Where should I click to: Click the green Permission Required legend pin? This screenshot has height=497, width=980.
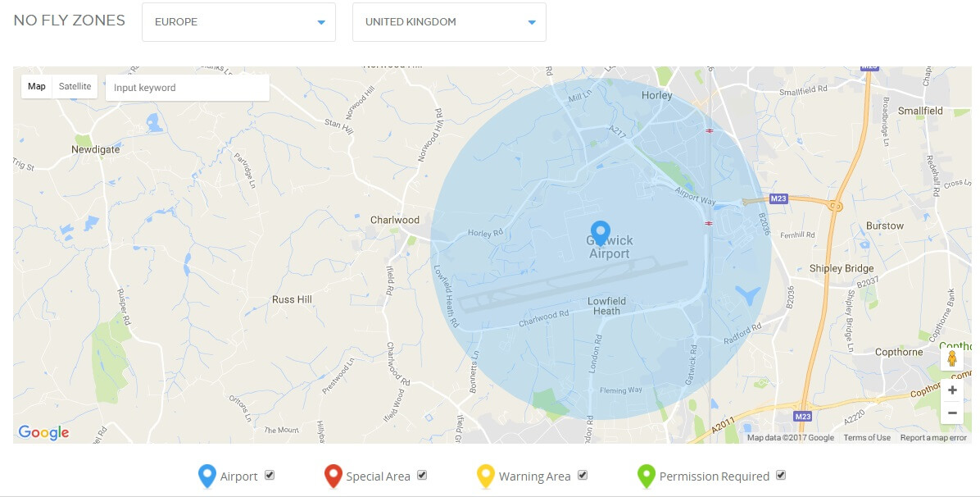[647, 476]
